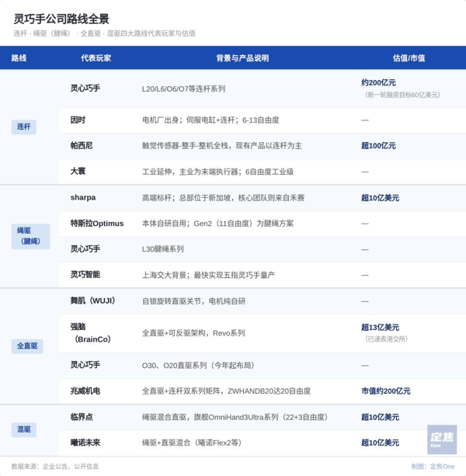Select the 兆威机电 company name
The height and width of the screenshot is (476, 466).
pyautogui.click(x=85, y=391)
